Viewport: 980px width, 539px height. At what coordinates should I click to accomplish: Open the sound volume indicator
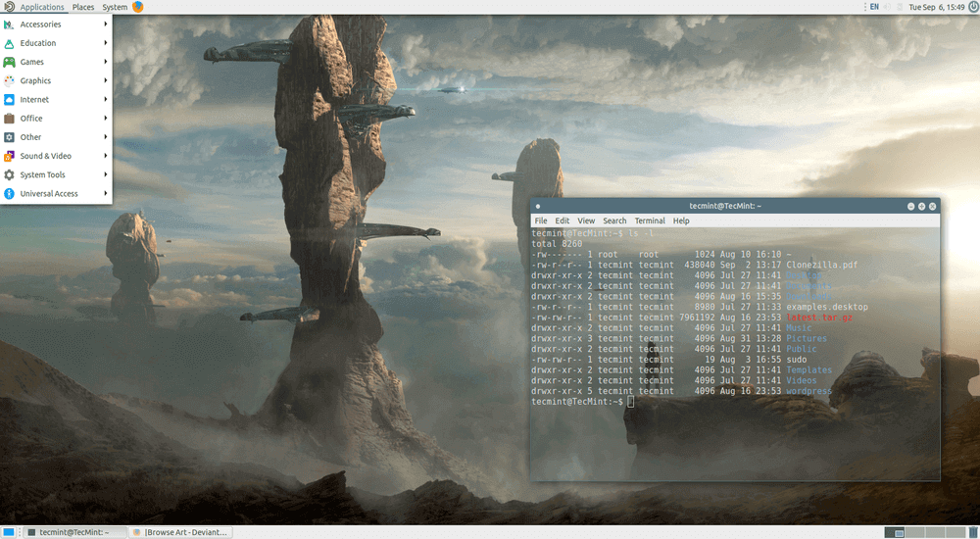[x=886, y=7]
